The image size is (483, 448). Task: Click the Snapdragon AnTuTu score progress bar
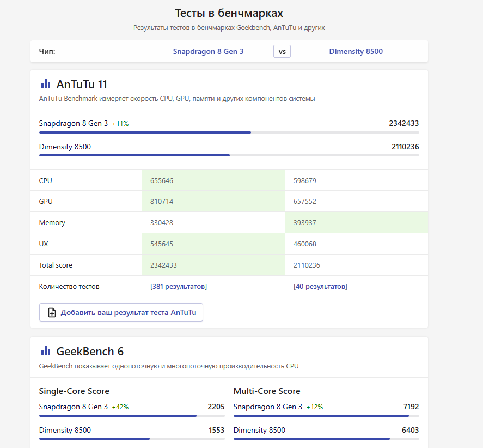pyautogui.click(x=229, y=132)
